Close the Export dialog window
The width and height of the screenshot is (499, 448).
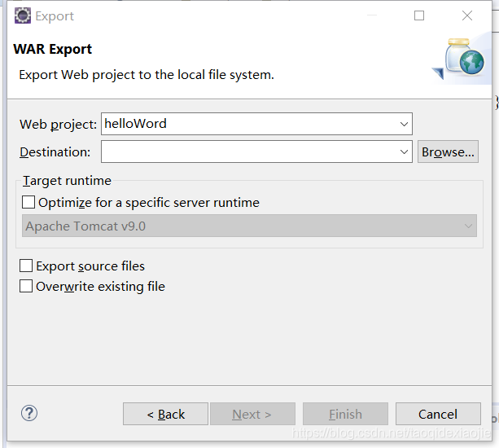click(467, 15)
